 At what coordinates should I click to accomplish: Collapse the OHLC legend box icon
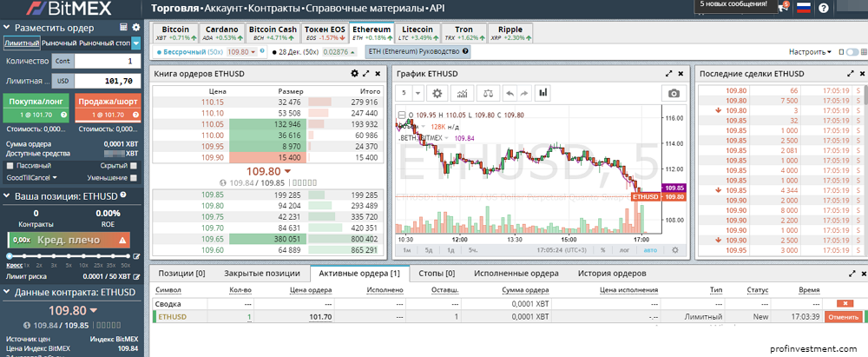pyautogui.click(x=402, y=115)
